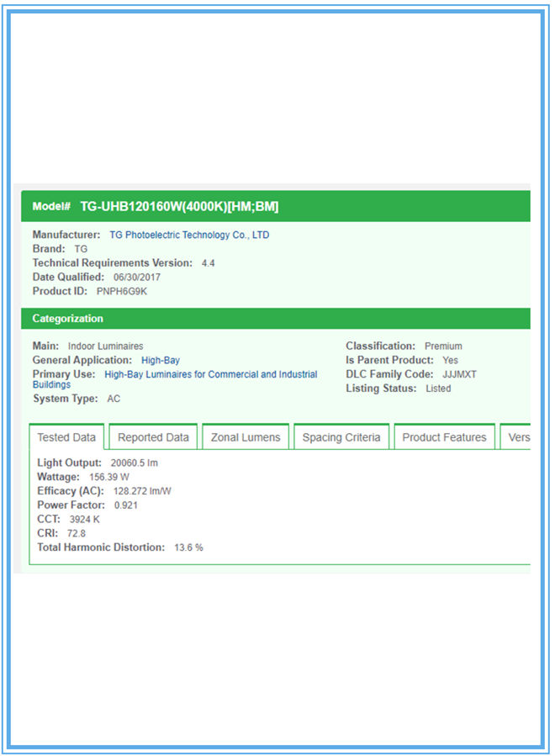Click the Classification value Premium
Image resolution: width=555 pixels, height=756 pixels.
(444, 346)
